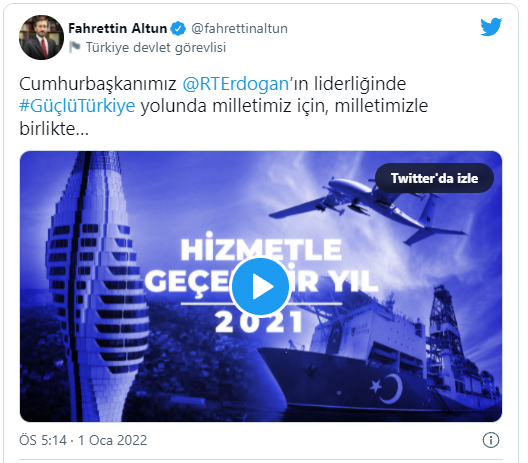Click the HİZMETLE heading in the video
The image size is (528, 463).
(x=261, y=249)
